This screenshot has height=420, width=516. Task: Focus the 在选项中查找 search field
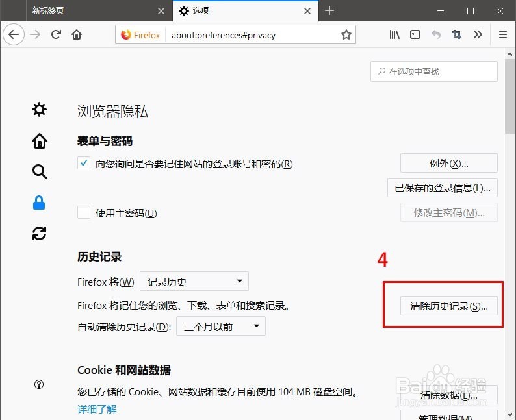coord(433,71)
